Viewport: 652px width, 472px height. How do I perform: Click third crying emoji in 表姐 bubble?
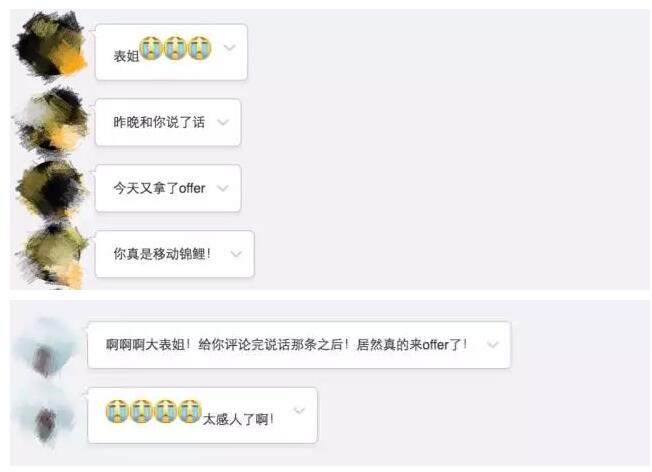pos(200,48)
